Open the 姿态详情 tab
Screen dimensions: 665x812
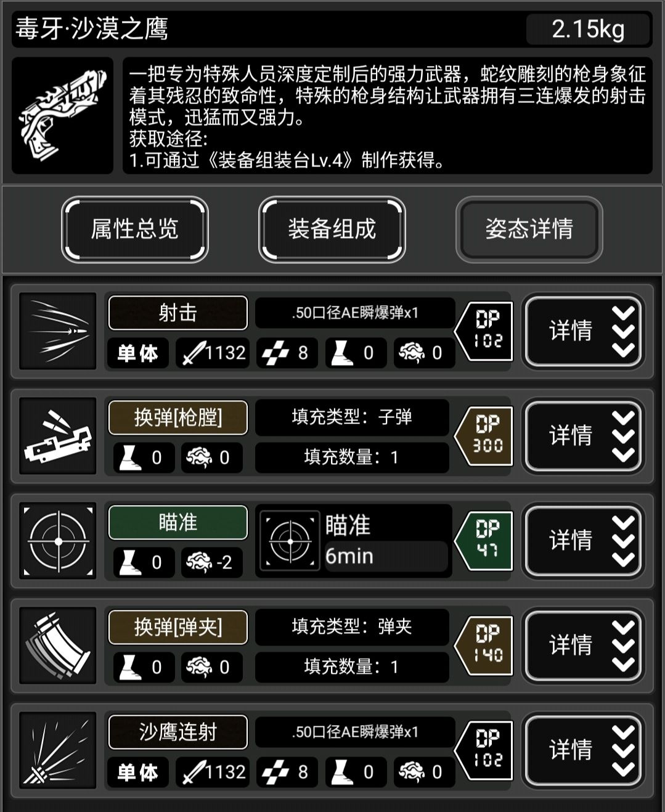529,229
